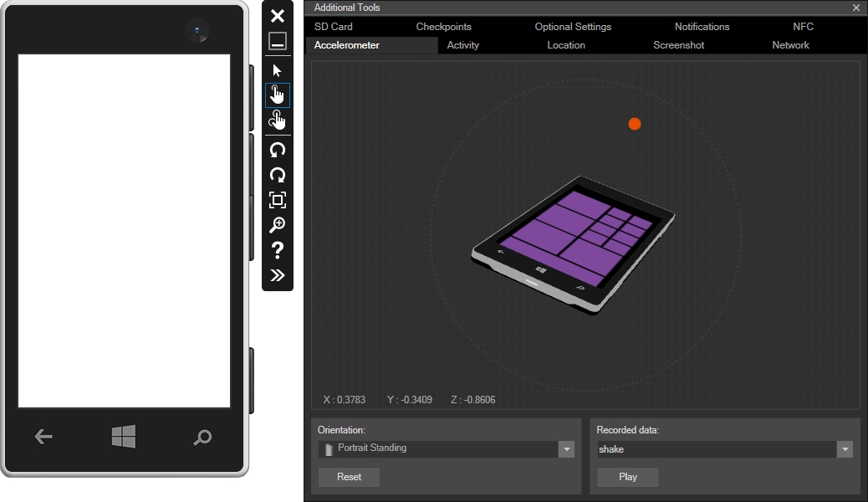The image size is (868, 502).
Task: Click the orange accelerometer control dot
Action: [635, 124]
